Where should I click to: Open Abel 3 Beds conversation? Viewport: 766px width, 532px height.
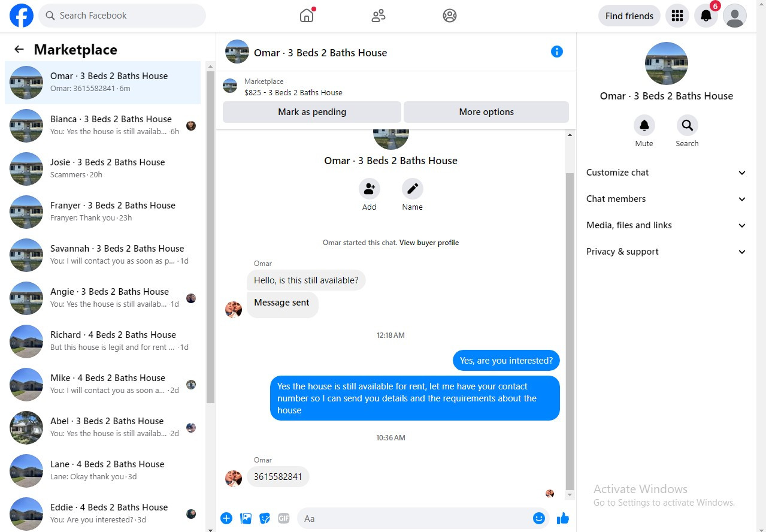click(103, 428)
